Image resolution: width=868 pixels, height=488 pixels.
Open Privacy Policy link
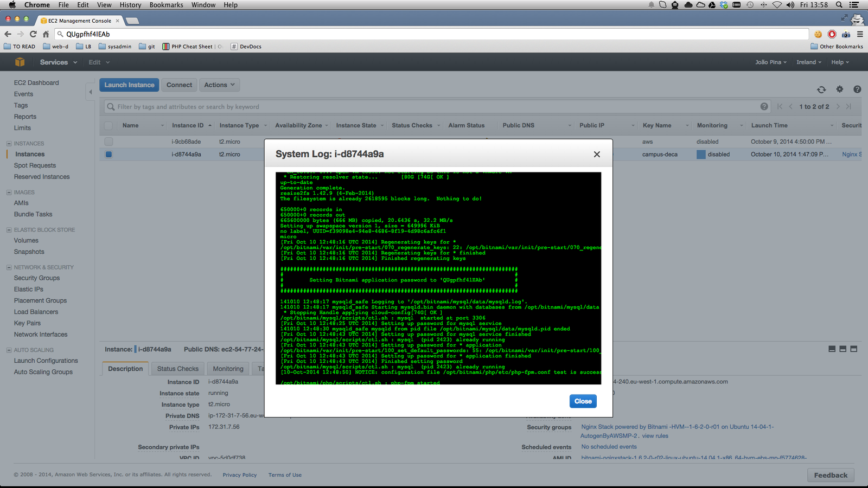240,475
